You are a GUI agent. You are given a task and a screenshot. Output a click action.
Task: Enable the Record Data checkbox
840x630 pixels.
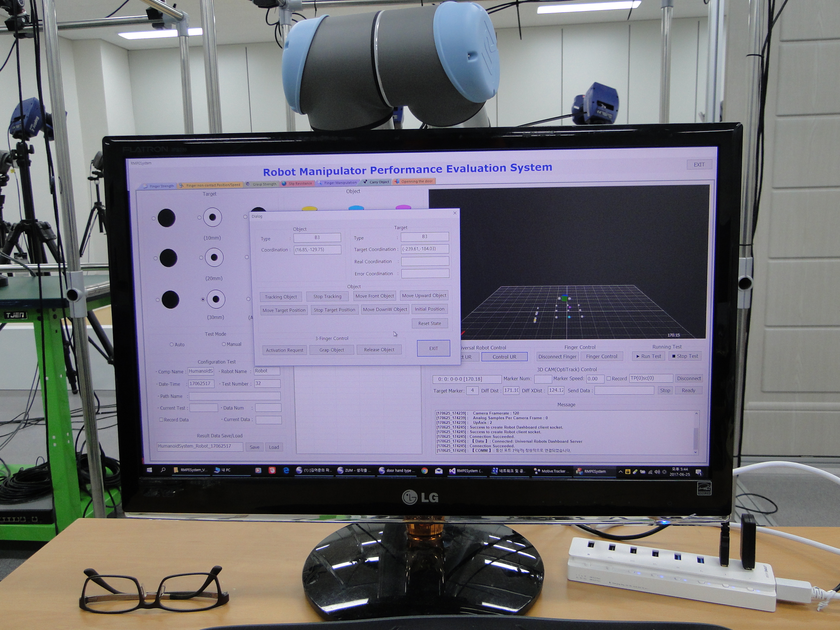tap(161, 420)
